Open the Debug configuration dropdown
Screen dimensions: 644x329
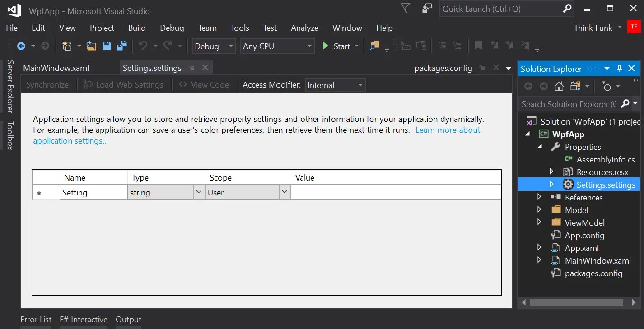click(x=215, y=46)
